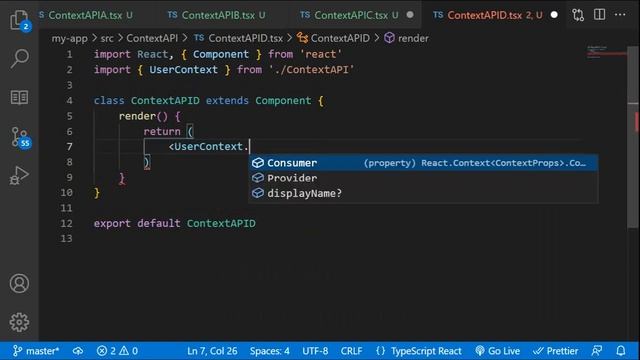Change indentation via Spaces: 4
640x360 pixels.
269,351
